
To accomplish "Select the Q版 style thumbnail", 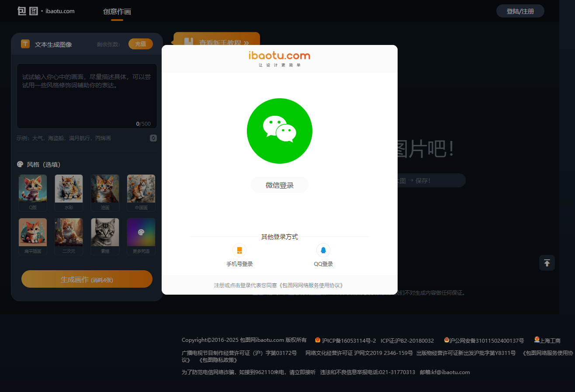I will coord(33,189).
